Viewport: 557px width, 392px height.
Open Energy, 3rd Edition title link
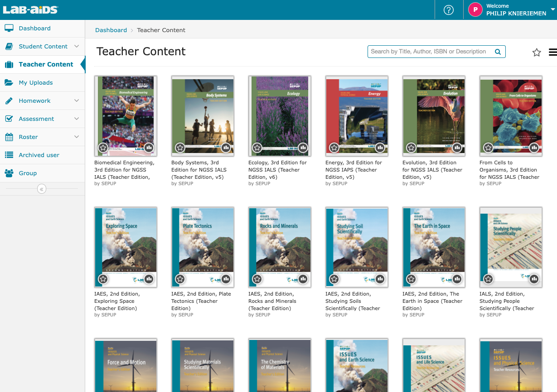[354, 170]
